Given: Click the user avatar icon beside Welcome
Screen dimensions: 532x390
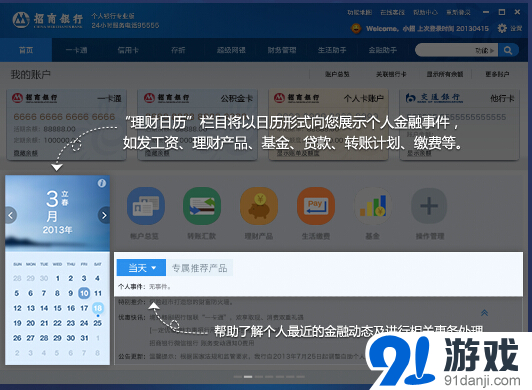Looking at the screenshot, I should (356, 28).
